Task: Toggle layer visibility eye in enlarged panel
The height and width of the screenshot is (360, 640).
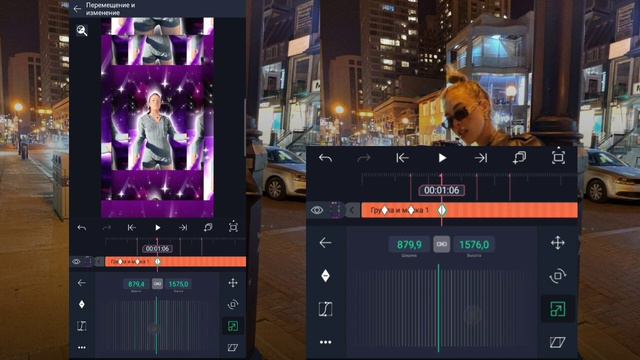Action: click(317, 210)
